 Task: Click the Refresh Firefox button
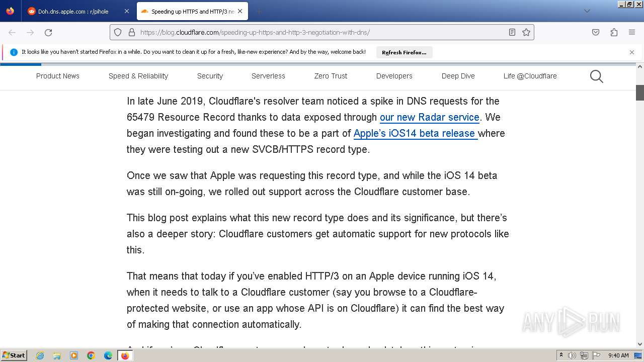tap(404, 52)
